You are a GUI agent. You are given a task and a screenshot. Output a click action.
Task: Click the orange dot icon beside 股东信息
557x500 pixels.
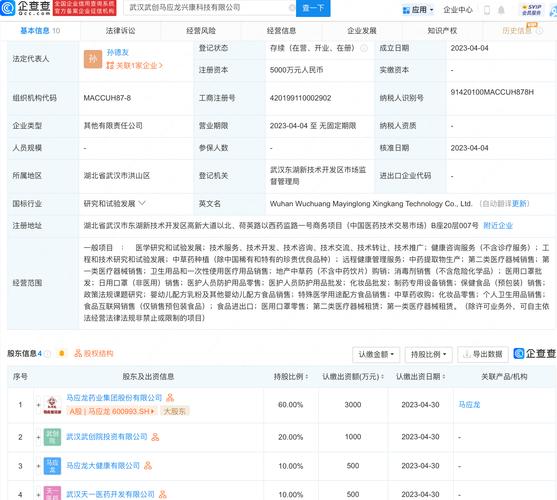click(62, 353)
